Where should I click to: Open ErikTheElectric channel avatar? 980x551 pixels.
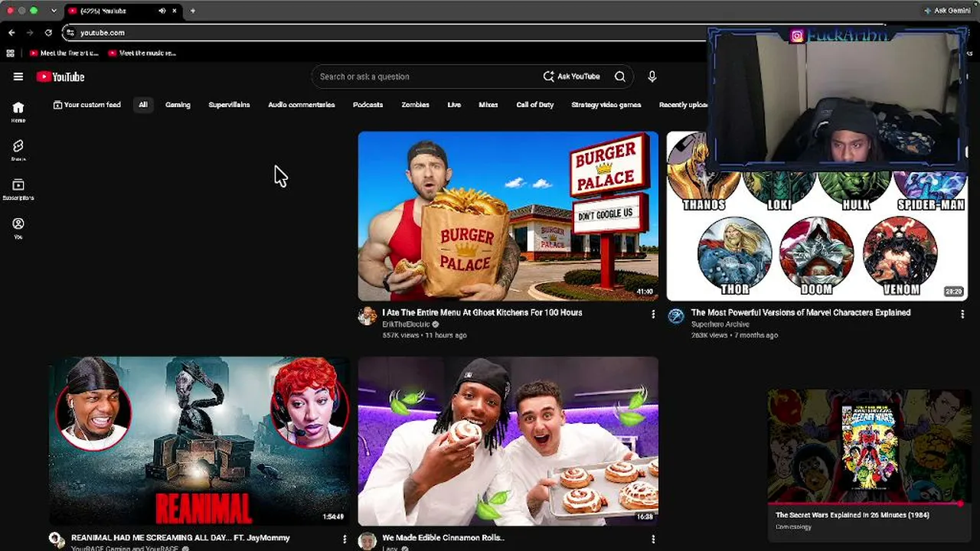point(367,316)
